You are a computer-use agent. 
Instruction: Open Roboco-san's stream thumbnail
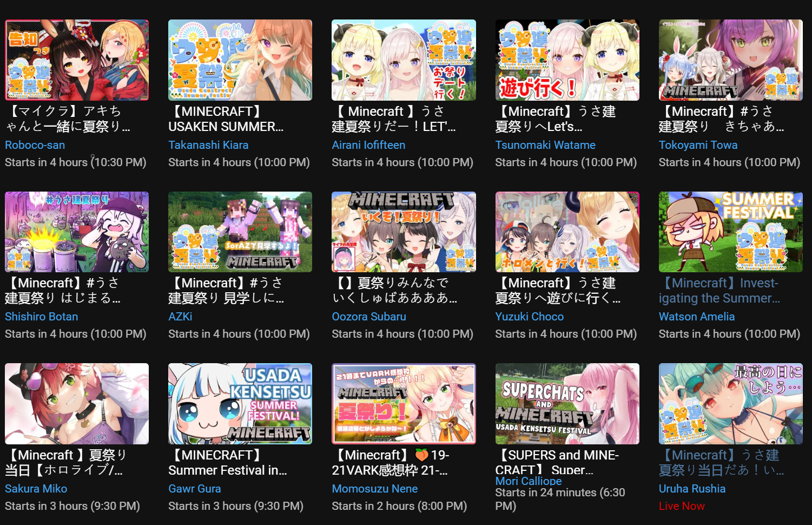(x=77, y=60)
